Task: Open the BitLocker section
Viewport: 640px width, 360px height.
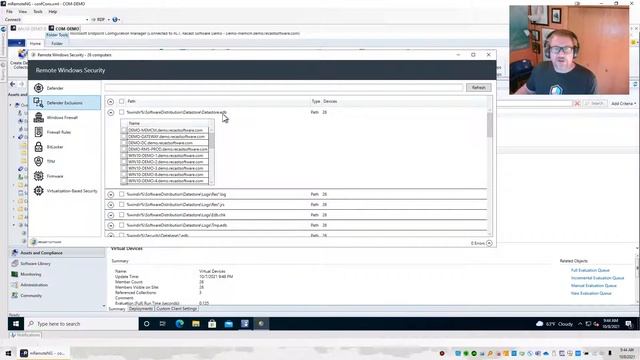Action: [x=55, y=147]
